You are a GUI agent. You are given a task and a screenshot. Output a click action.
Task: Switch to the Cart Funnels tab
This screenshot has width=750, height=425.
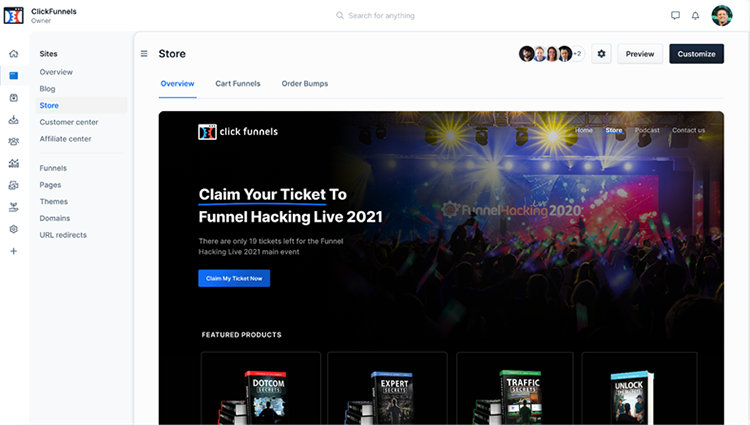tap(238, 84)
